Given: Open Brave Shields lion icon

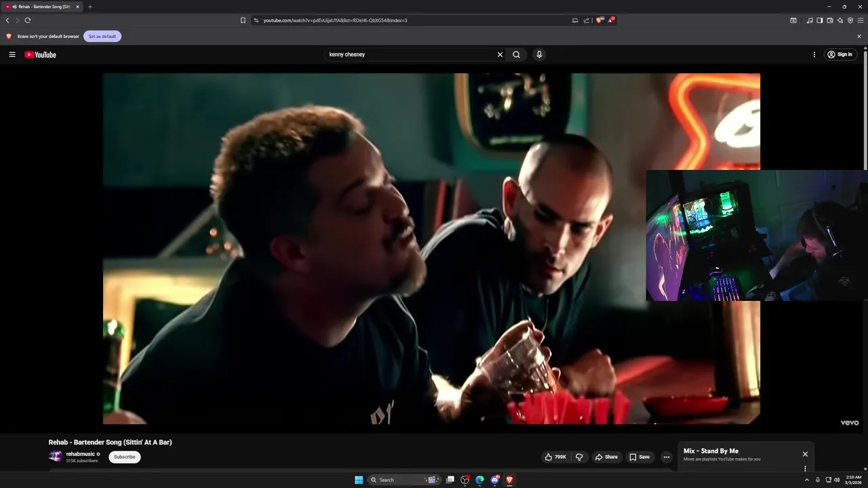Looking at the screenshot, I should (x=599, y=20).
